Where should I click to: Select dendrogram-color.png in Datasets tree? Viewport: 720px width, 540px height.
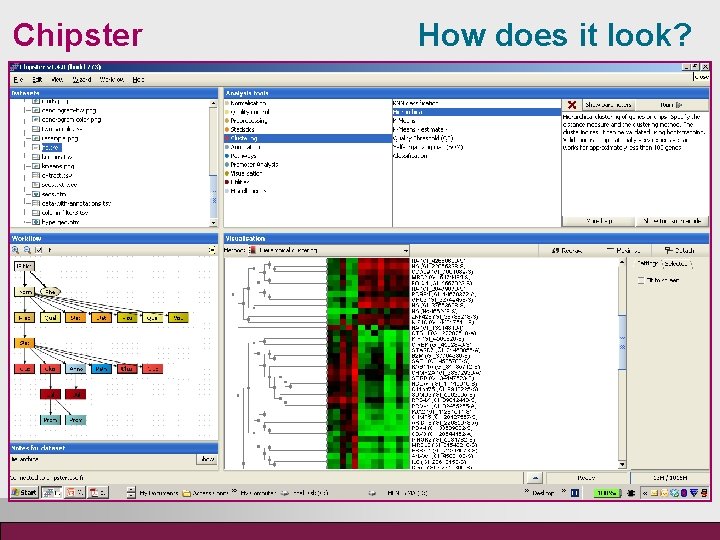coord(71,119)
